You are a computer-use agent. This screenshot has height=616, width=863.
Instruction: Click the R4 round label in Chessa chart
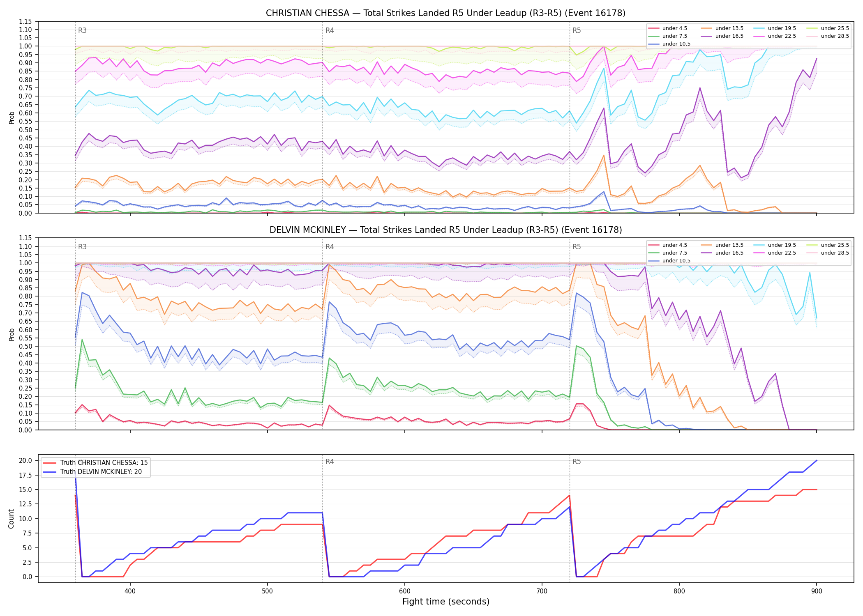point(330,30)
